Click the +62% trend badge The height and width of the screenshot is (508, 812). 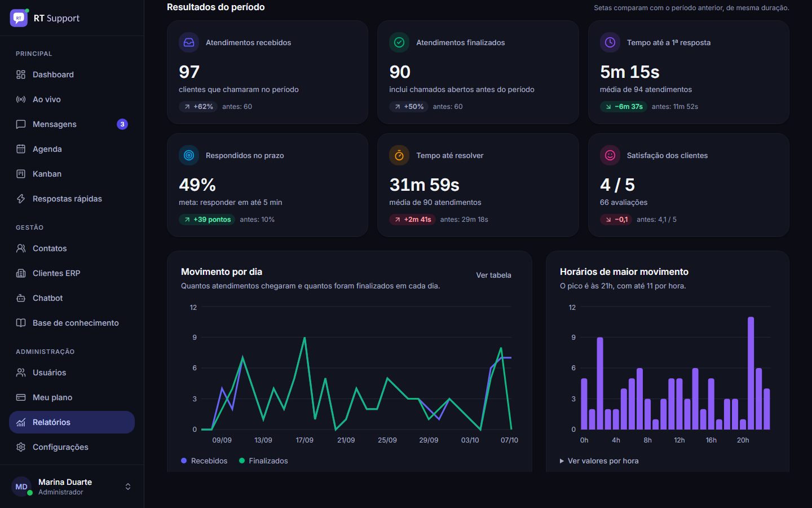point(198,106)
